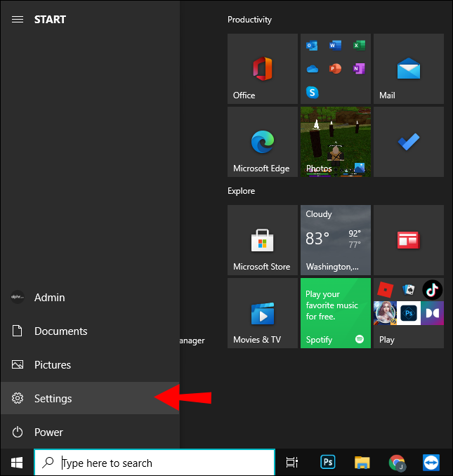The width and height of the screenshot is (453, 476).
Task: Open the Photos tile
Action: 336,142
